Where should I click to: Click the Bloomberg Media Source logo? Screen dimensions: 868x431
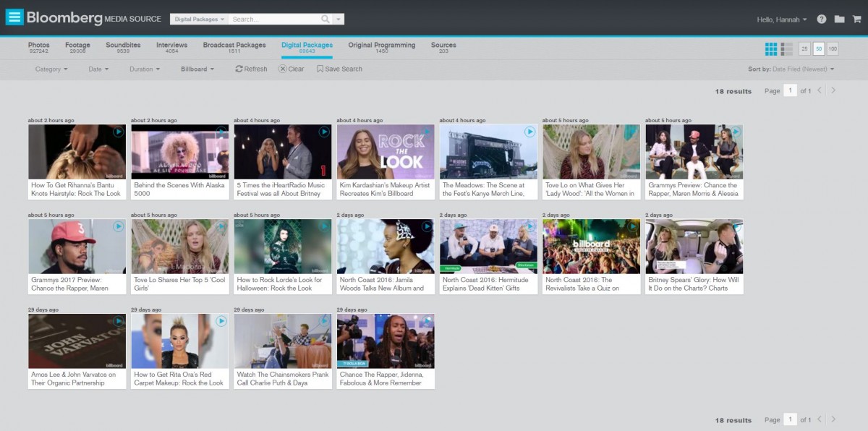click(x=94, y=18)
